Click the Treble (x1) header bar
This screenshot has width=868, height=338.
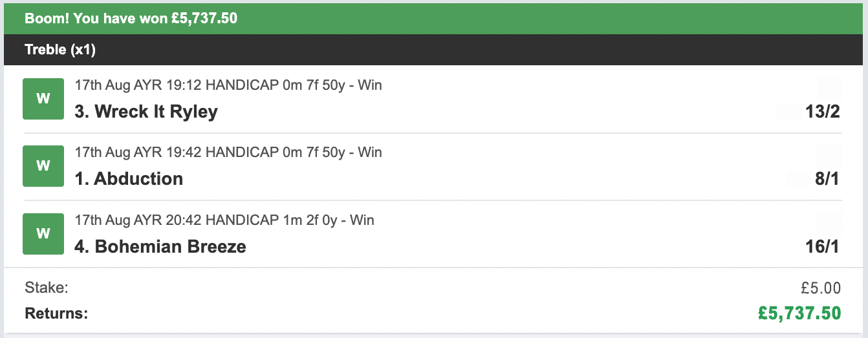pyautogui.click(x=434, y=50)
